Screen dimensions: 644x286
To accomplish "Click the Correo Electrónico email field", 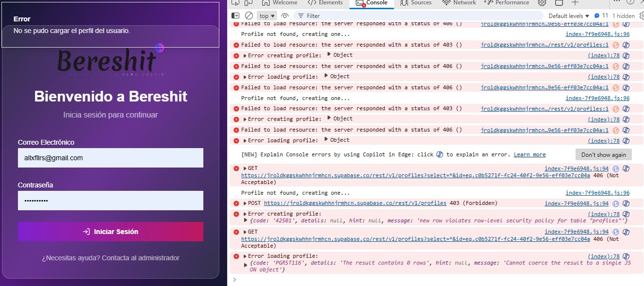I will [x=111, y=158].
